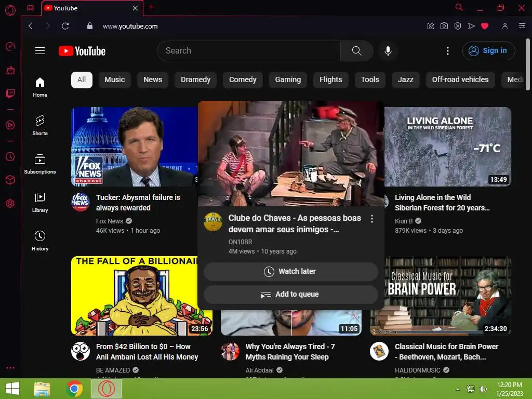Open options menu for Clube do Chaves video
Screen dimensions: 532x399
tap(372, 219)
